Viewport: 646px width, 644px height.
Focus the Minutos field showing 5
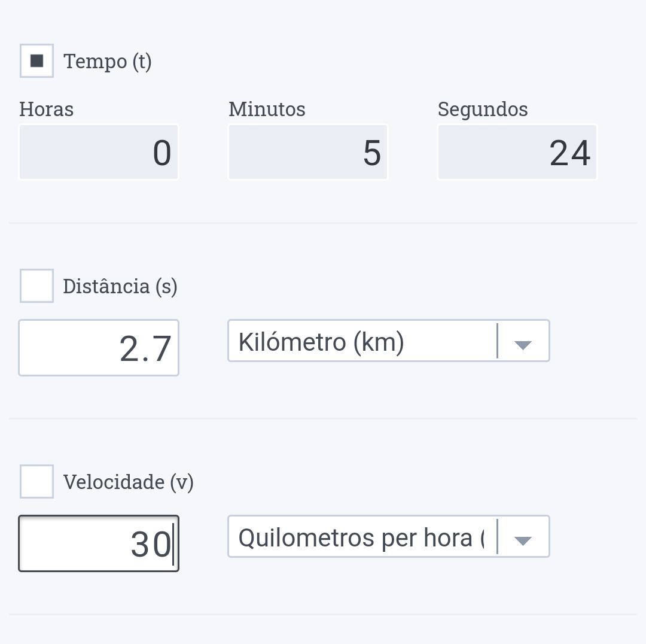tap(308, 152)
